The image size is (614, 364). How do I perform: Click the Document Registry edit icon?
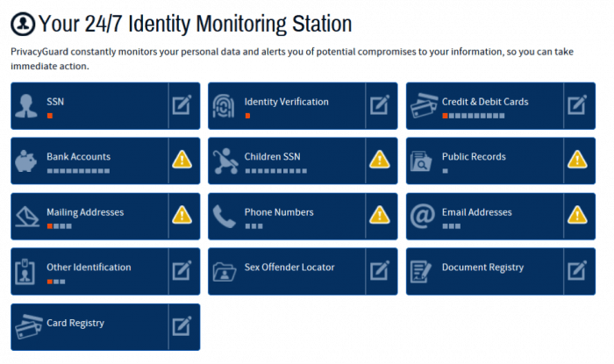click(x=576, y=271)
